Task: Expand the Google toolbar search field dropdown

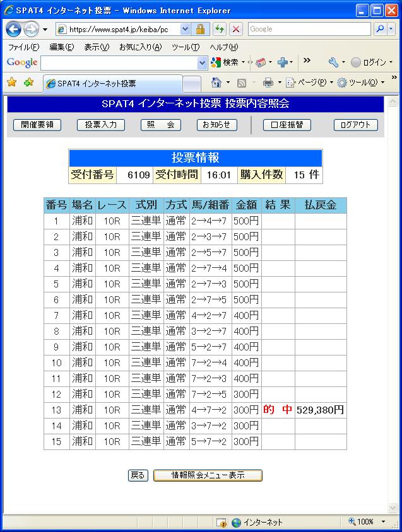Action: tap(202, 63)
